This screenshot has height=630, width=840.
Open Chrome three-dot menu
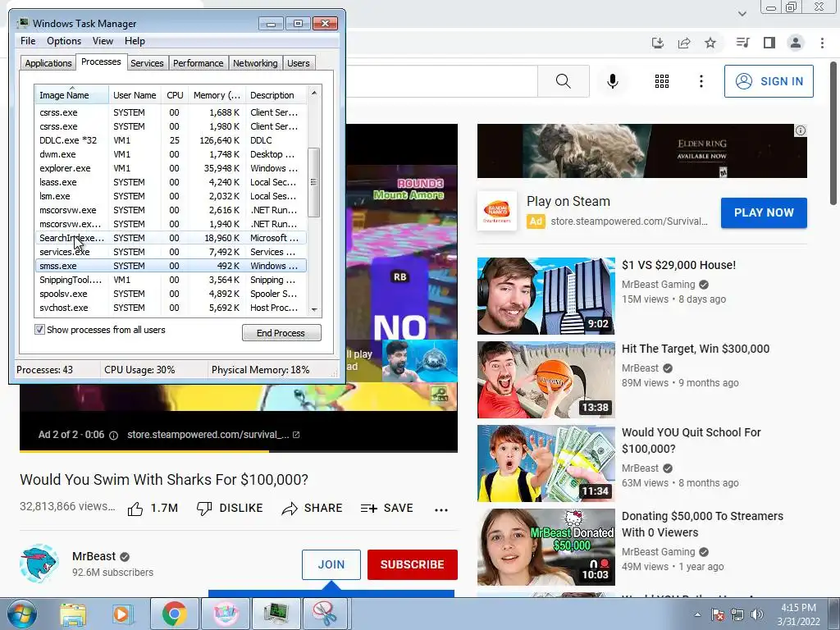(x=822, y=43)
